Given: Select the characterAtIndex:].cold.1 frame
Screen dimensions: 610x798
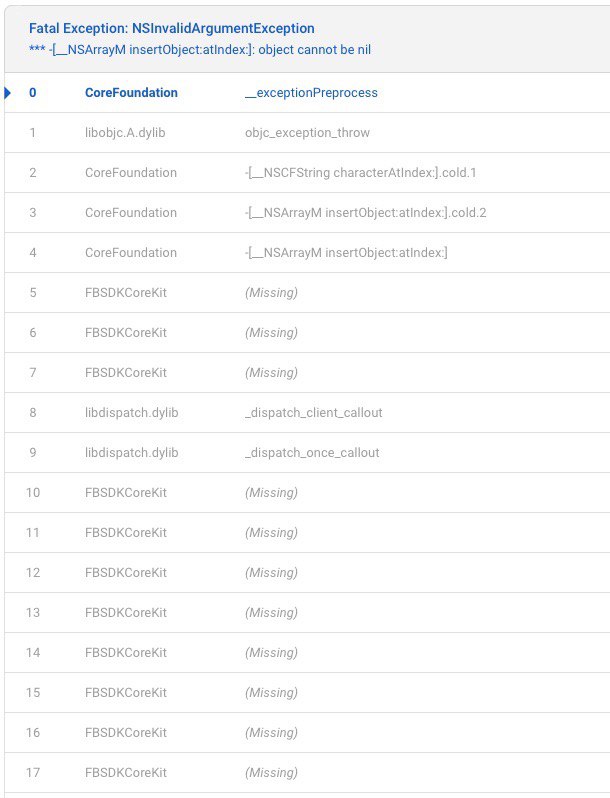Looking at the screenshot, I should pyautogui.click(x=361, y=173).
